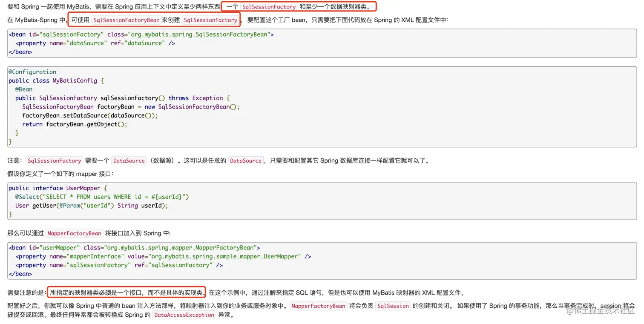Select property name="dataSource" code line
This screenshot has height=324, width=644.
point(95,43)
